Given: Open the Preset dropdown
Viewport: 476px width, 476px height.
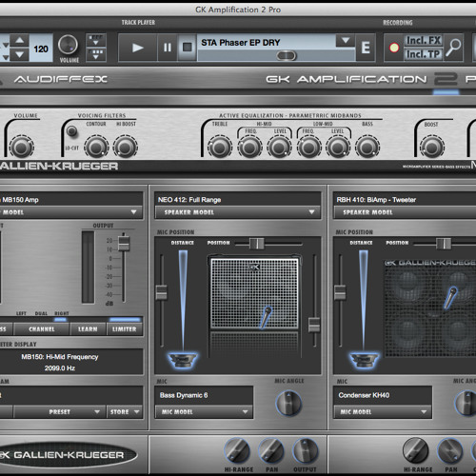Looking at the screenshot, I should pyautogui.click(x=59, y=411).
